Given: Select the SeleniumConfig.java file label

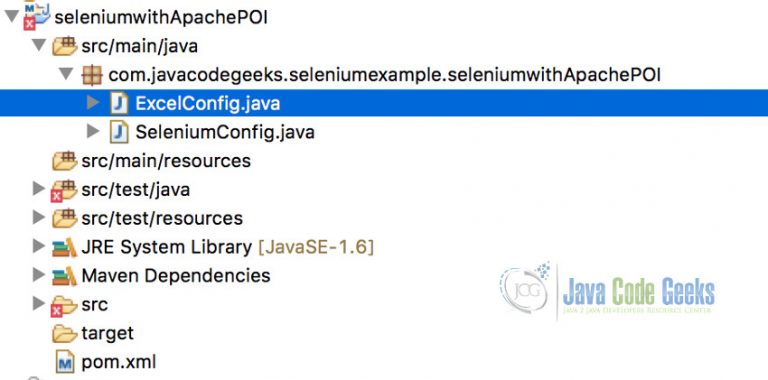Looking at the screenshot, I should (225, 133).
